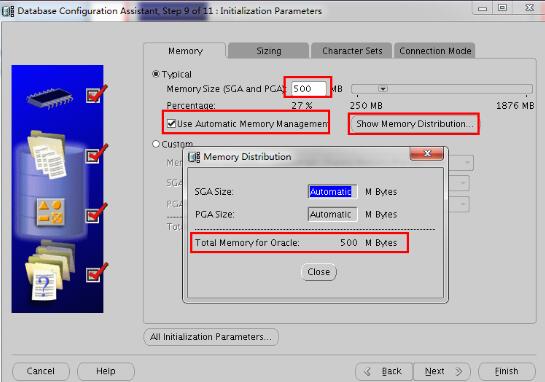The image size is (545, 382).
Task: Click the Memory Distribution dialog title icon
Action: (194, 157)
